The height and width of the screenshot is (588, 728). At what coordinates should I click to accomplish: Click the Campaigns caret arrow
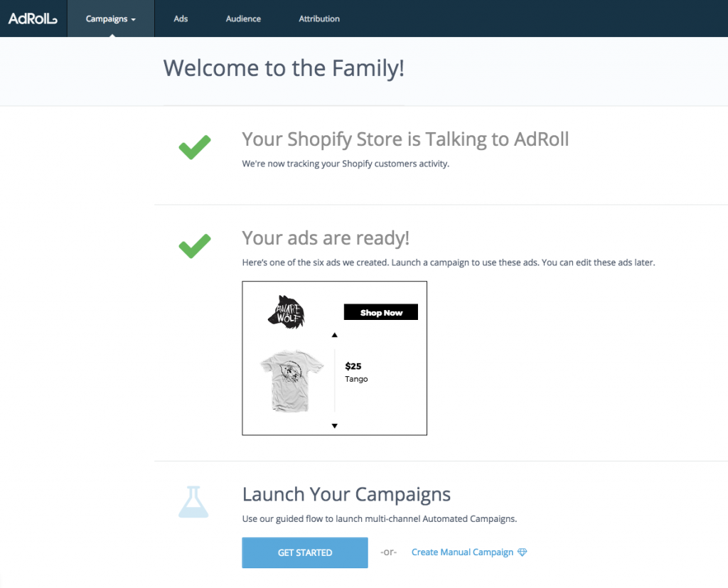point(133,20)
